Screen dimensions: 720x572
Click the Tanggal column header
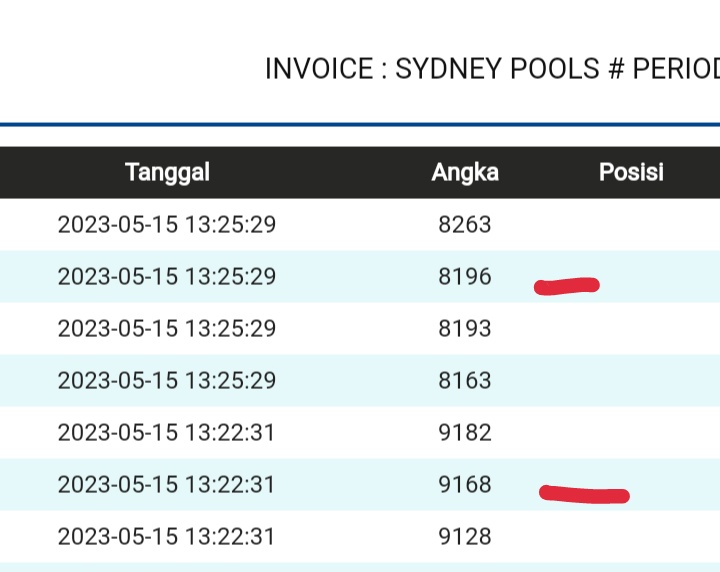coord(167,172)
